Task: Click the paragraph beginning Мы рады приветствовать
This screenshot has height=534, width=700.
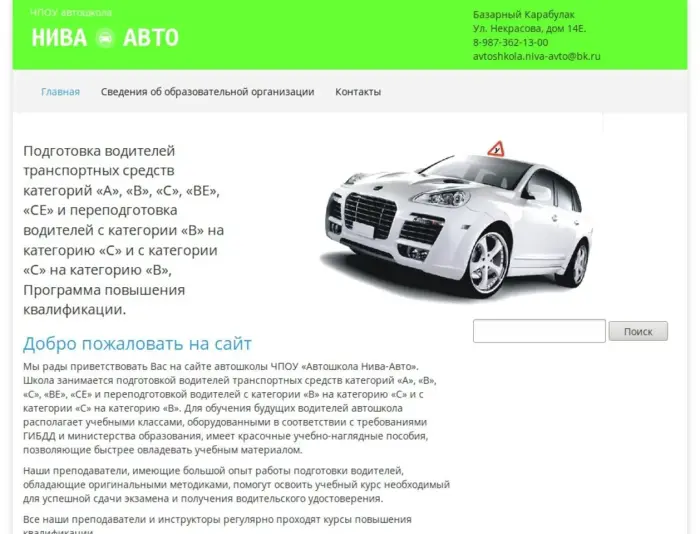Action: pos(230,408)
